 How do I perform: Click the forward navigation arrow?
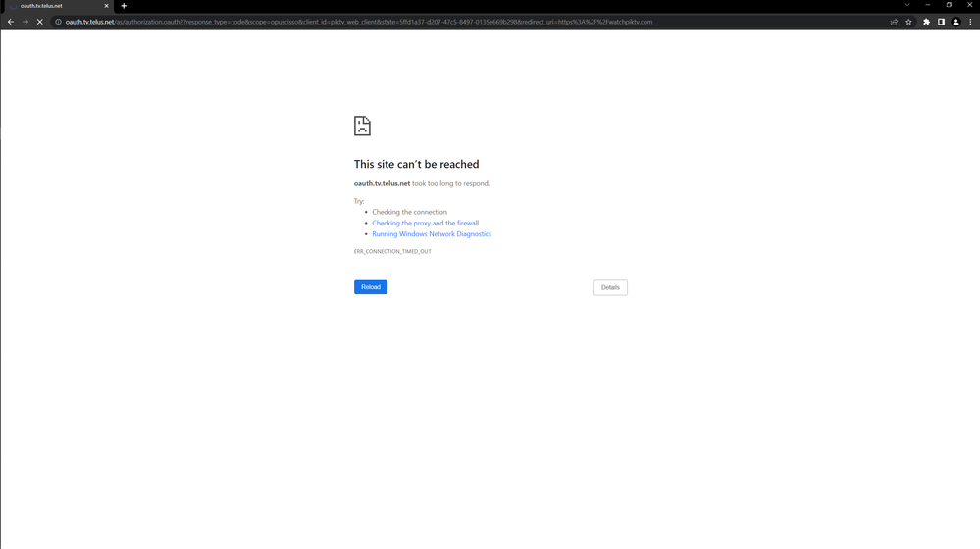[x=25, y=22]
